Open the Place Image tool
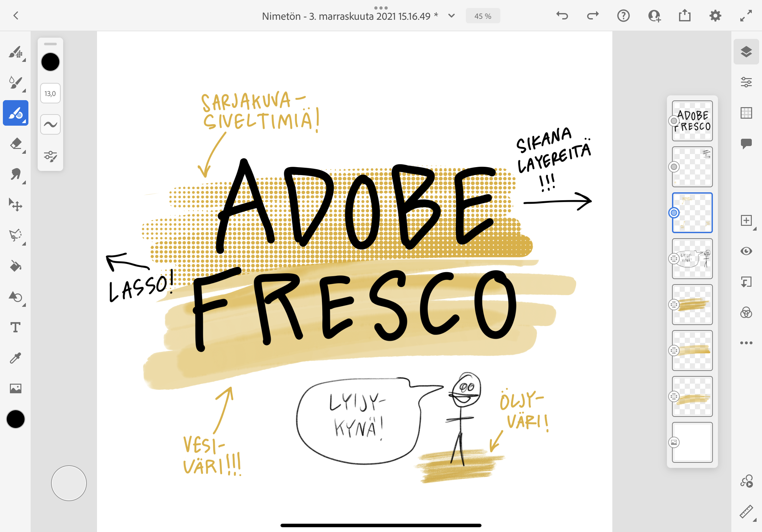This screenshot has width=762, height=532. click(x=16, y=388)
